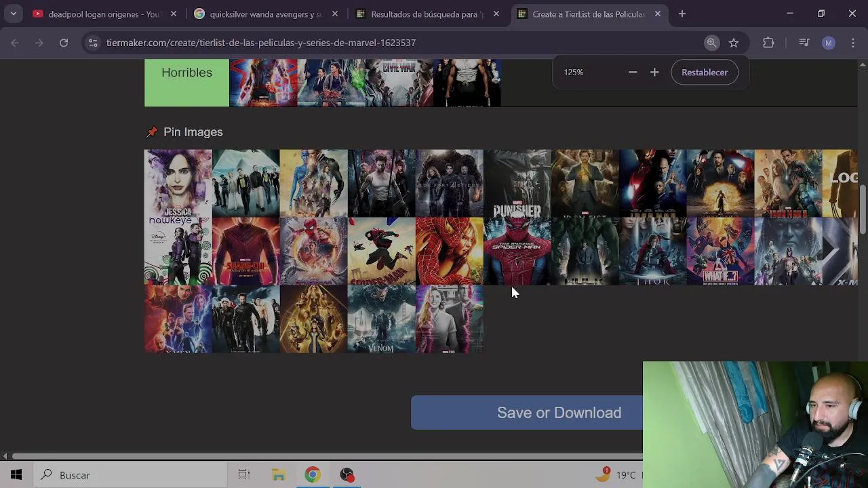Select the Spider-Man No Way Home poster
This screenshot has width=868, height=488.
(314, 251)
